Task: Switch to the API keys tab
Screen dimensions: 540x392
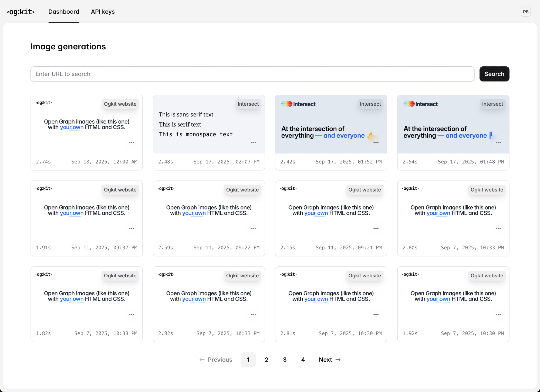Action: [x=103, y=12]
